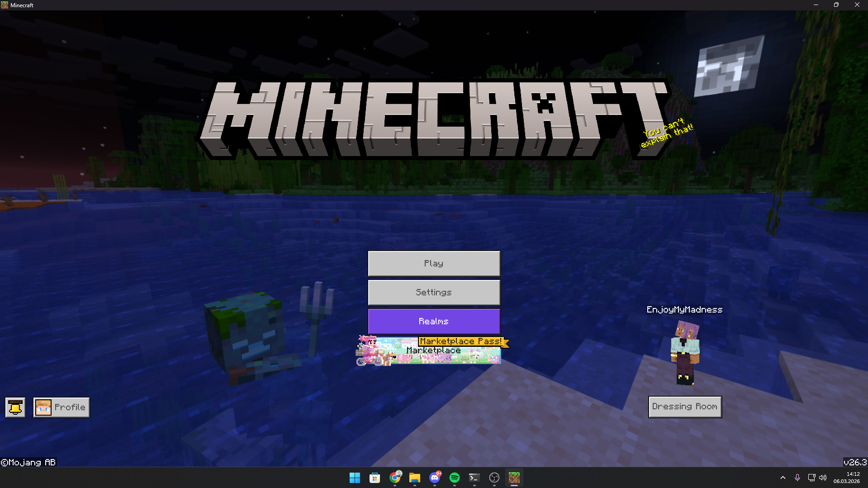The height and width of the screenshot is (488, 868).
Task: Open File Explorer from the taskbar
Action: 415,478
